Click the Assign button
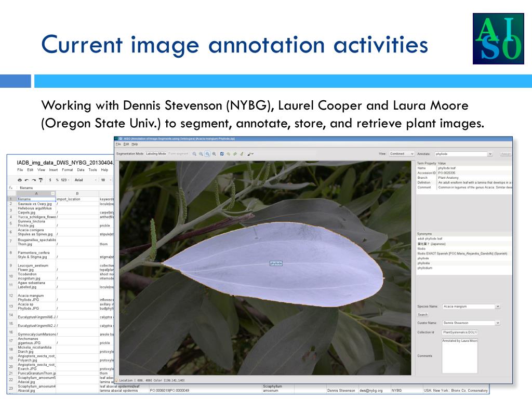532x399 pixels. pos(506,154)
